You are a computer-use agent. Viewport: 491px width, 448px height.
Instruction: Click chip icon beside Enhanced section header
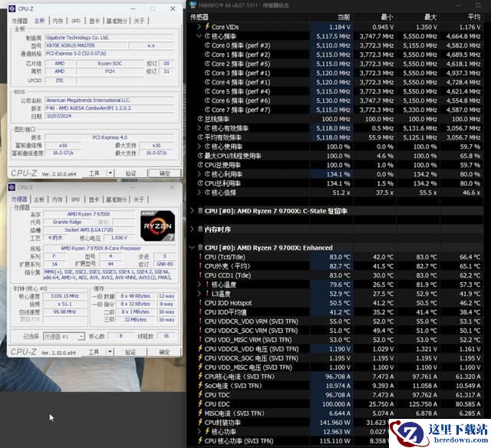tap(200, 248)
